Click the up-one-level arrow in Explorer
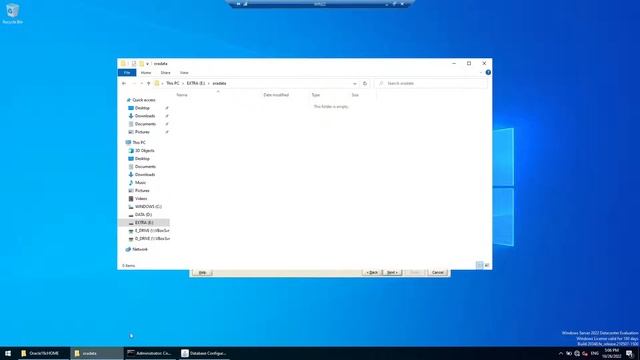 pos(149,83)
